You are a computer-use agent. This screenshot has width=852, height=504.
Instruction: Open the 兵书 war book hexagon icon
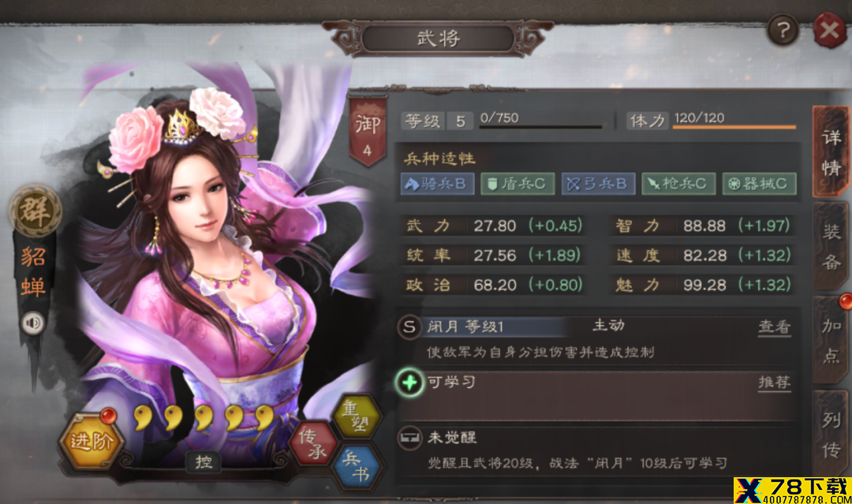357,466
